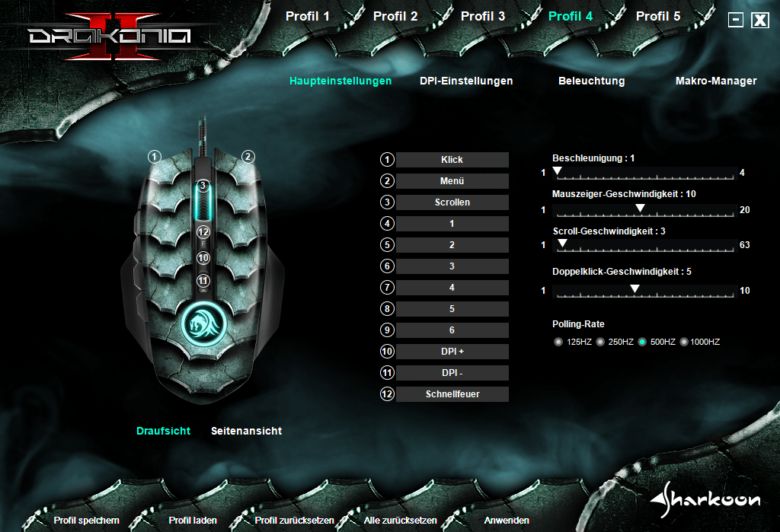Image resolution: width=780 pixels, height=532 pixels.
Task: Switch to Profil 2
Action: [395, 16]
